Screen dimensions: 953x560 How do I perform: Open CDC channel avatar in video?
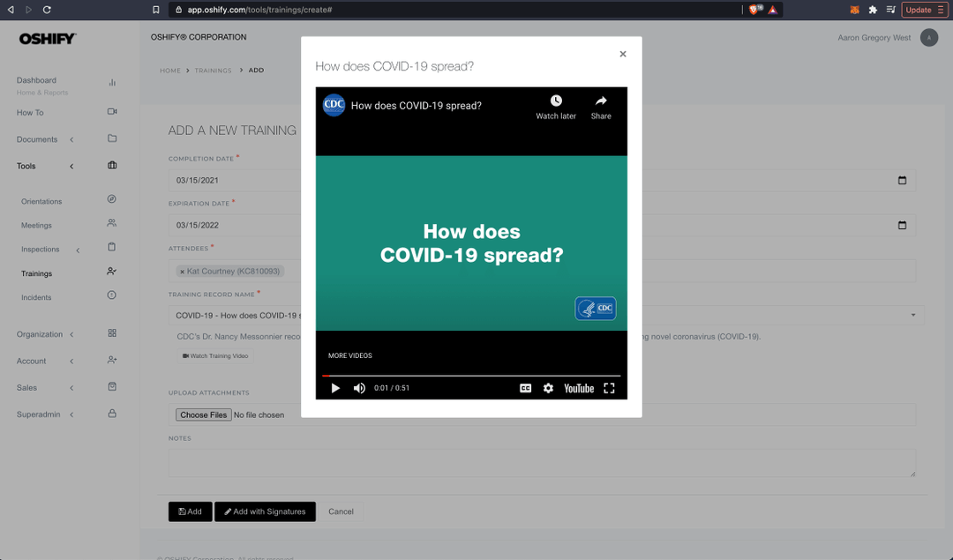click(x=334, y=105)
